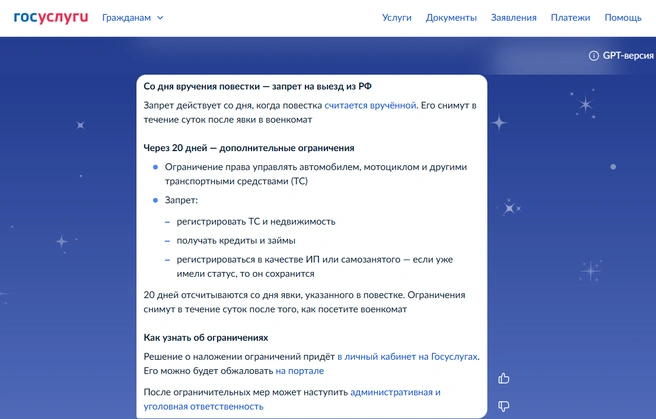
Task: Select Платежи in the header
Action: 570,18
